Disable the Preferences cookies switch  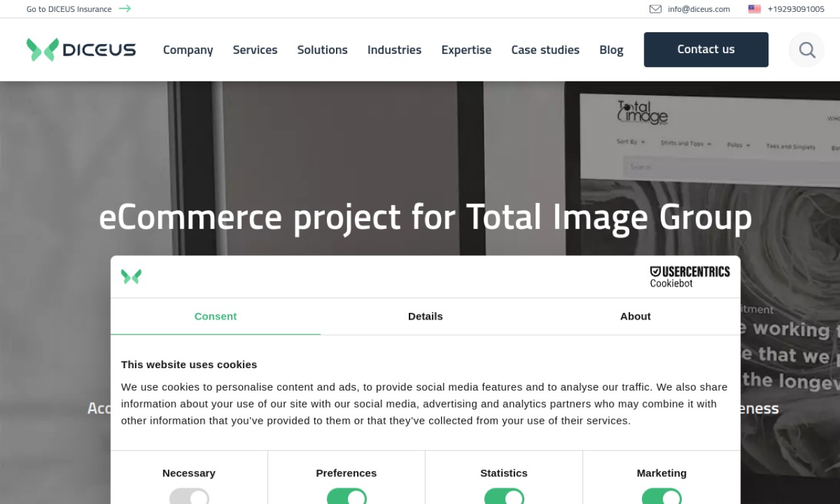(x=346, y=497)
